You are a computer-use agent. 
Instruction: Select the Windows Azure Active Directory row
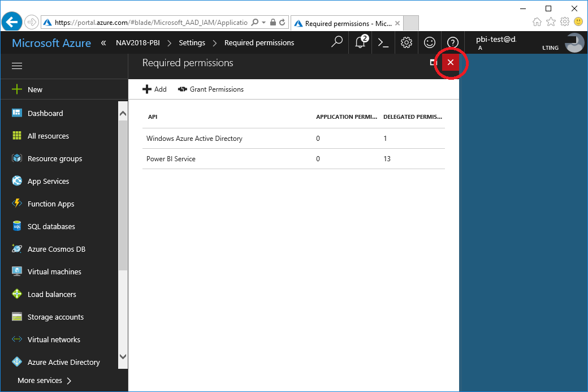coord(293,139)
